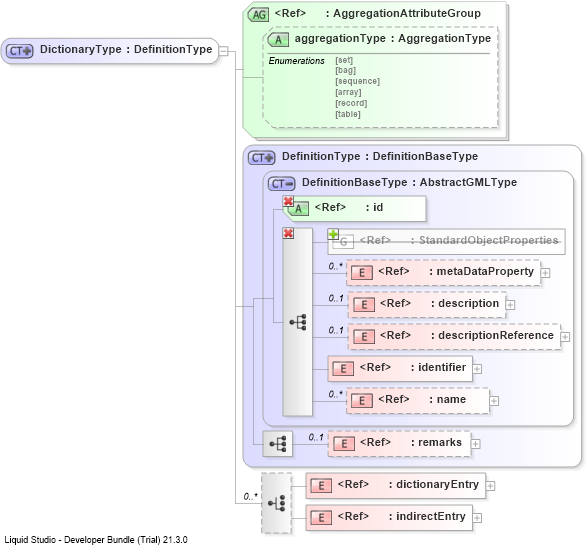Image resolution: width=586 pixels, height=545 pixels.
Task: Select the choice compositor before dictionaryEntry
Action: (277, 503)
